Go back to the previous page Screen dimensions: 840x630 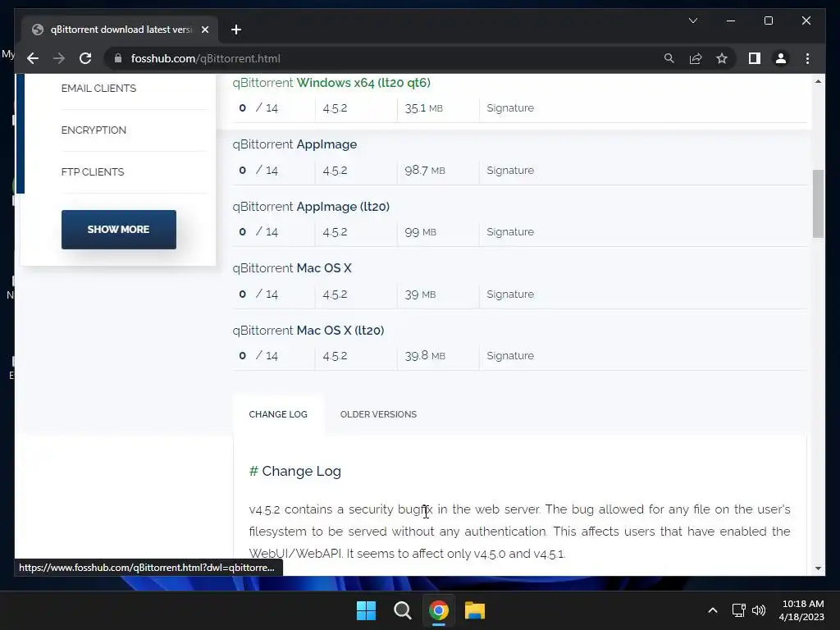pos(33,58)
